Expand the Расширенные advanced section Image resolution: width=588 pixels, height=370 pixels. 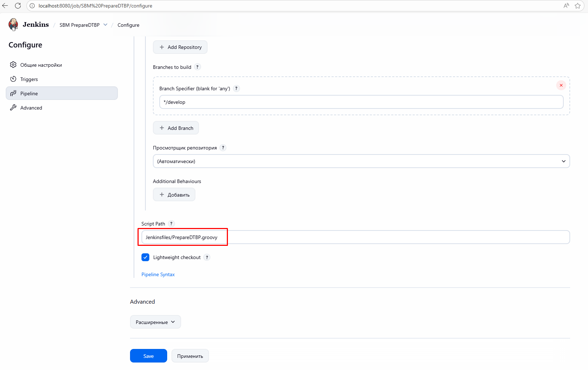tap(155, 322)
